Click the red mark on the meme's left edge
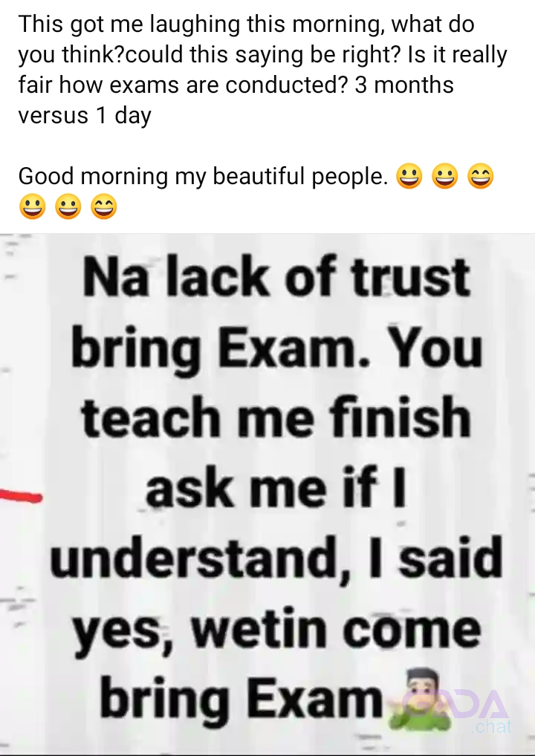This screenshot has height=756, width=535. pos(21,496)
